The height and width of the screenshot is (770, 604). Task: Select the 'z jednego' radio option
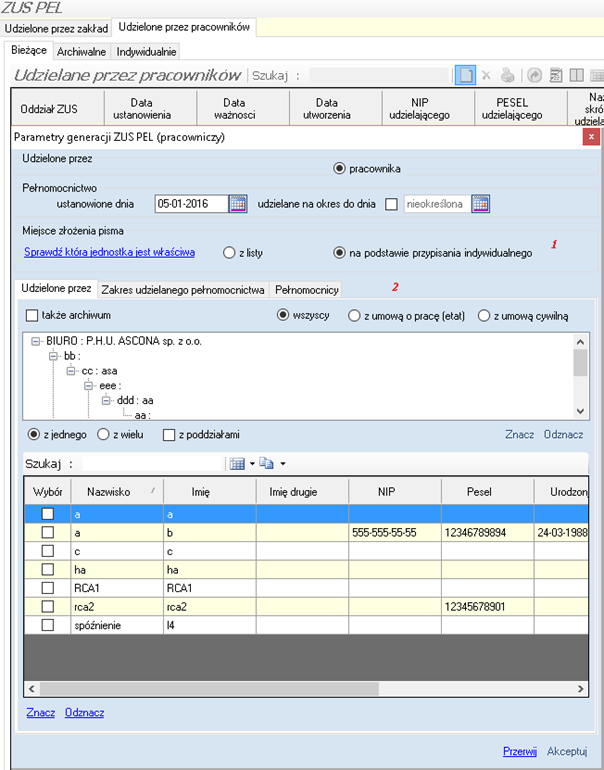pos(33,435)
